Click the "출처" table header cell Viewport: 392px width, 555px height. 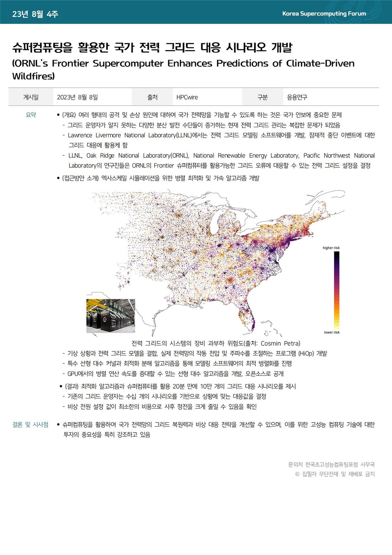point(152,97)
